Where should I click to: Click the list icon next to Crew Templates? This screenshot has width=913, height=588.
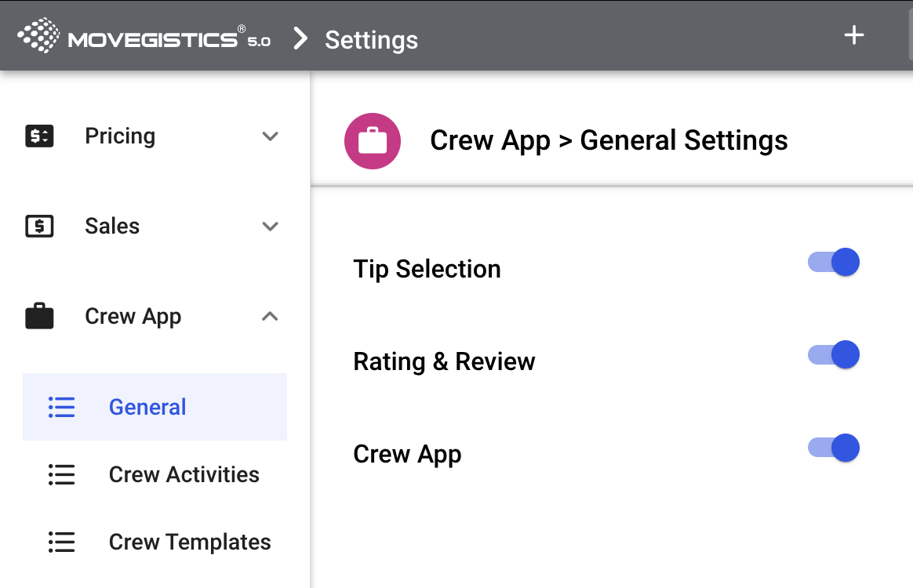click(61, 542)
